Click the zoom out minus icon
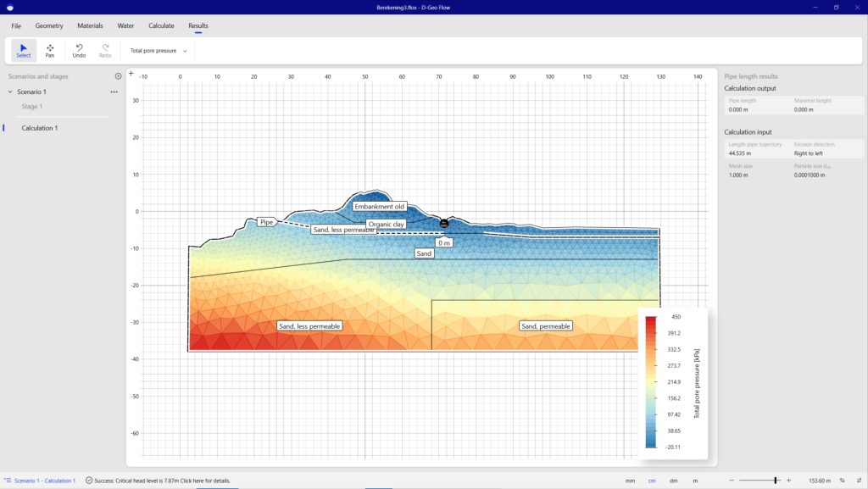This screenshot has width=868, height=489. coord(732,481)
